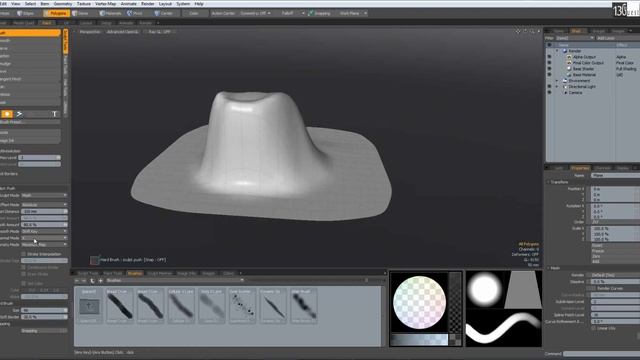
Task: Select Items selection mode
Action: pyautogui.click(x=81, y=13)
